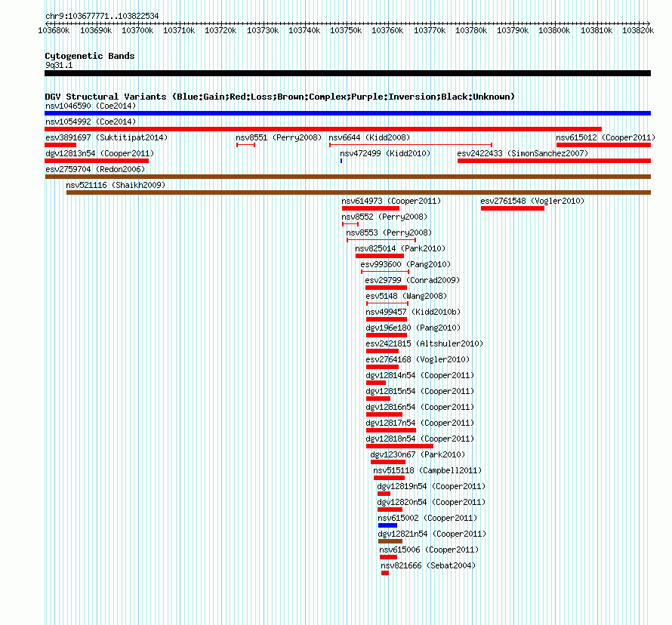Select the esv993600 (Pang2010) label
Viewport: 672px width, 625px height.
[x=405, y=264]
